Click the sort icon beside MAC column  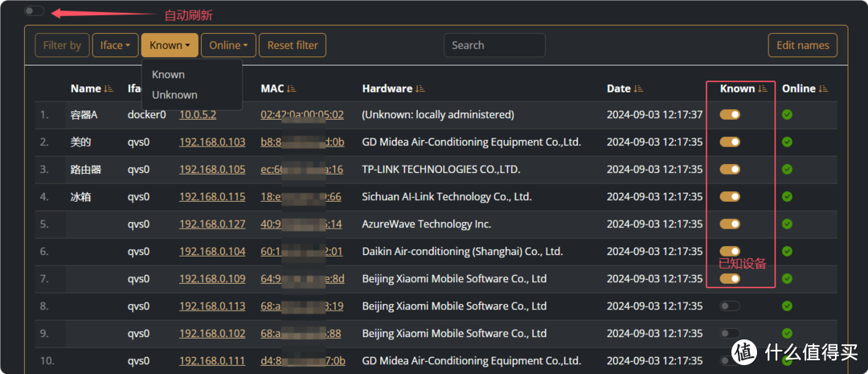coord(291,89)
